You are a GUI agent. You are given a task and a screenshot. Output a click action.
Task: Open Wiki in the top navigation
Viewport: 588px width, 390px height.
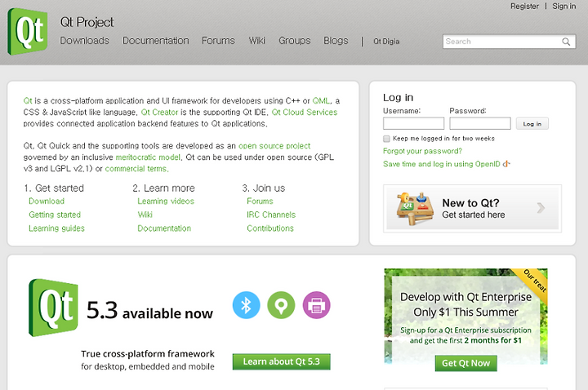[x=257, y=41]
